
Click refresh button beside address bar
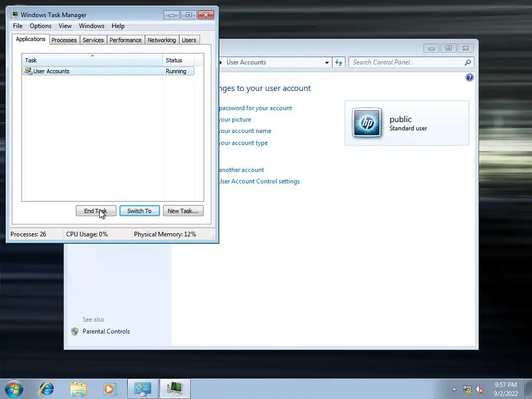pos(339,62)
